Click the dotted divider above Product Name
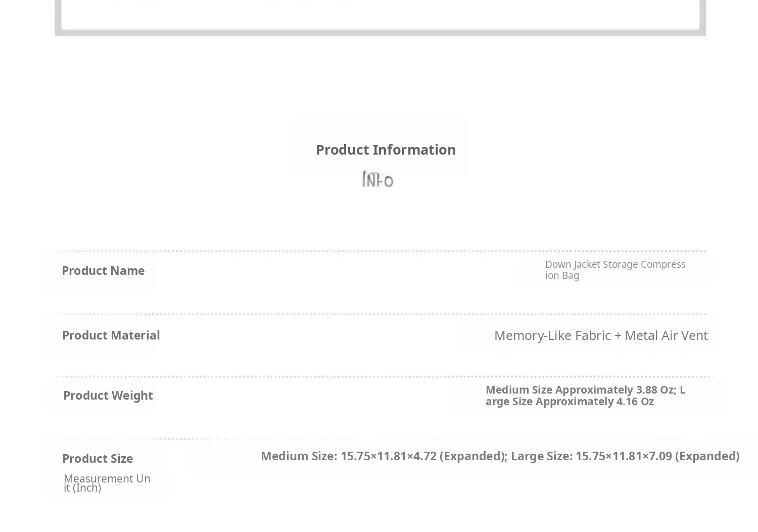The width and height of the screenshot is (758, 532). tap(380, 251)
